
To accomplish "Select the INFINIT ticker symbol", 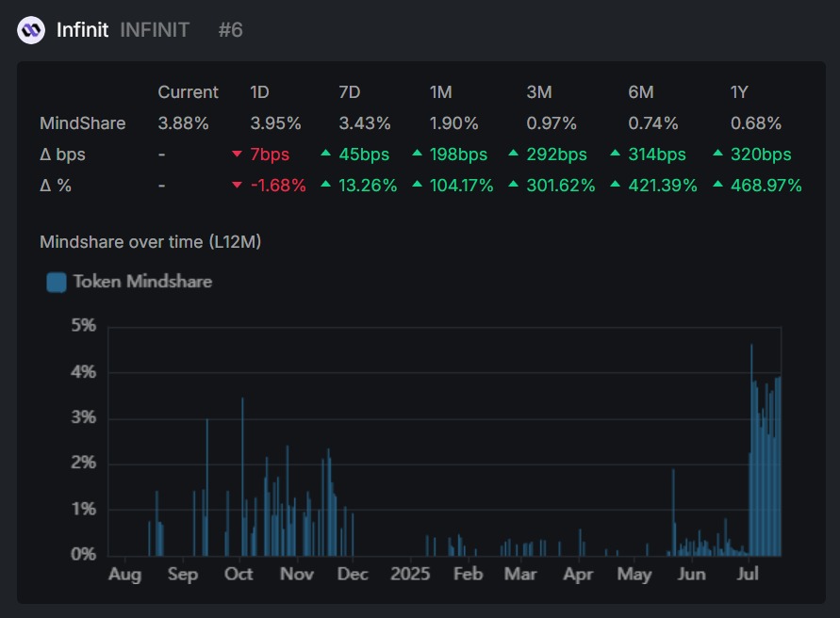I will (155, 30).
